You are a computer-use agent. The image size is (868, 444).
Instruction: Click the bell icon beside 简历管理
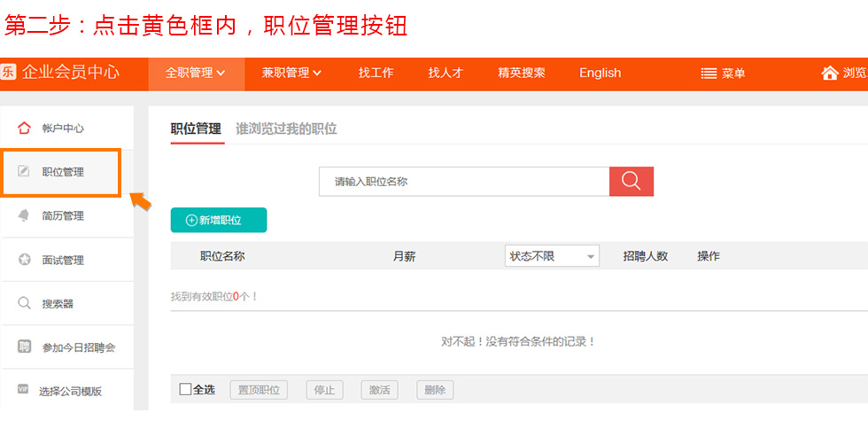[x=23, y=215]
